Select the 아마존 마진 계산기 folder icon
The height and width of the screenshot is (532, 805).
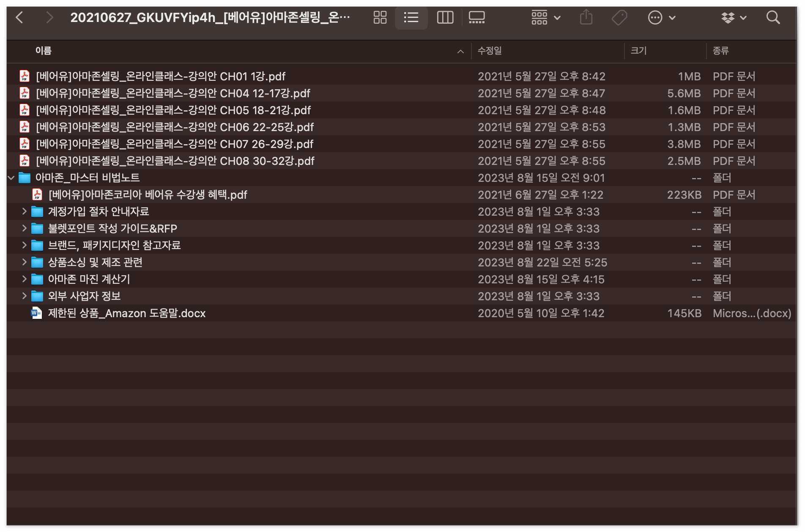tap(37, 279)
